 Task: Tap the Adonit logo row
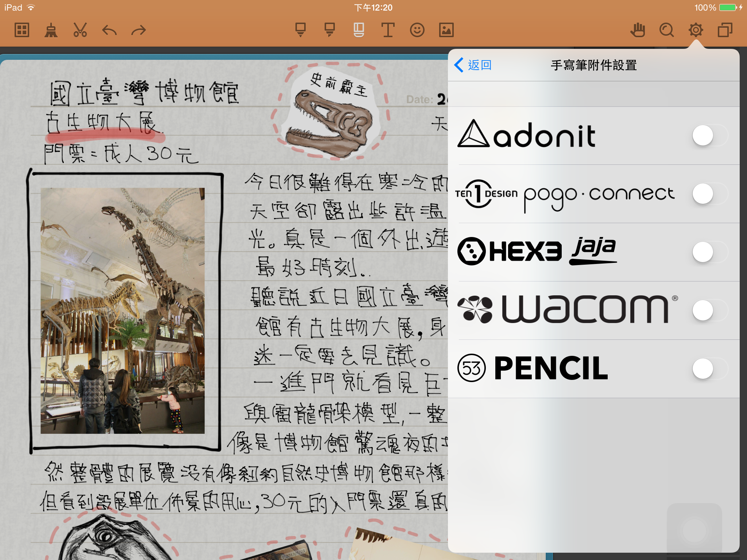coord(594,135)
